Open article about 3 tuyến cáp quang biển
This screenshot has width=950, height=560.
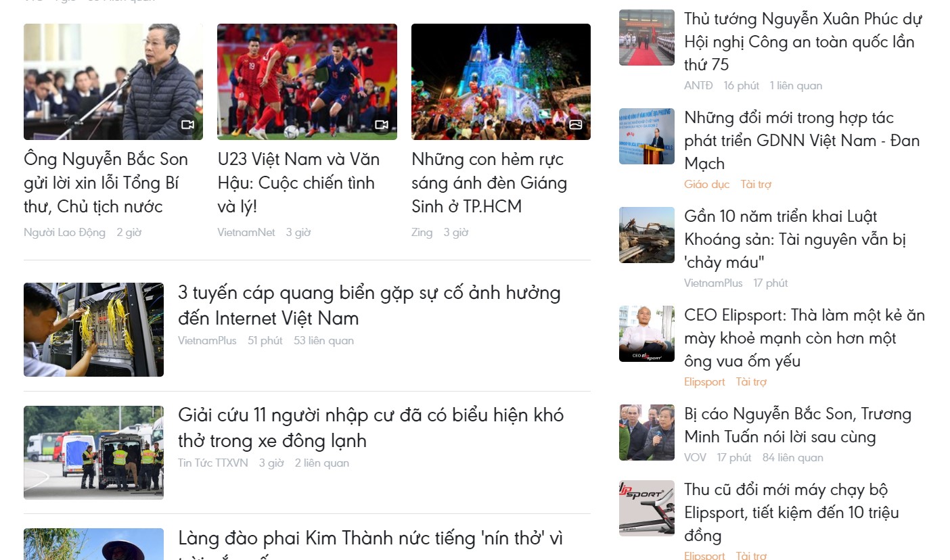(369, 306)
